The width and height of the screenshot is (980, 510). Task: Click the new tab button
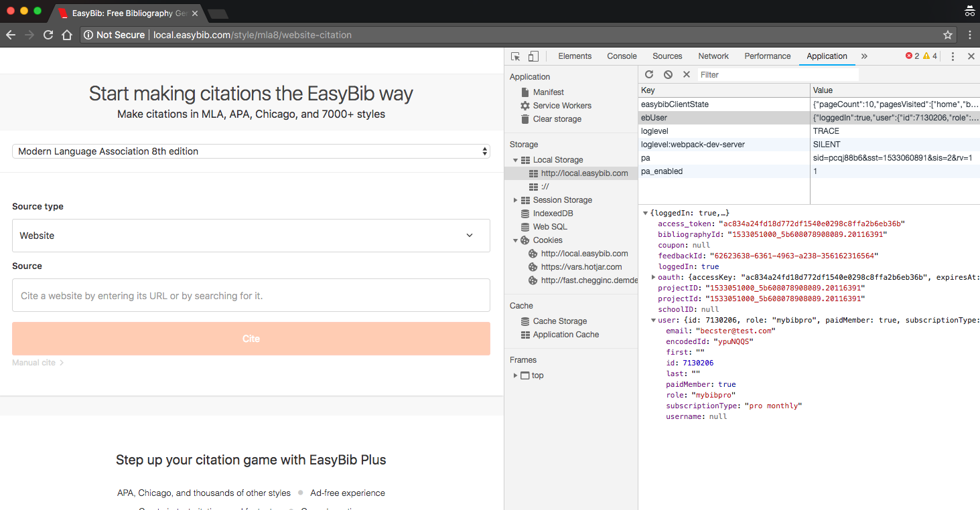point(218,13)
